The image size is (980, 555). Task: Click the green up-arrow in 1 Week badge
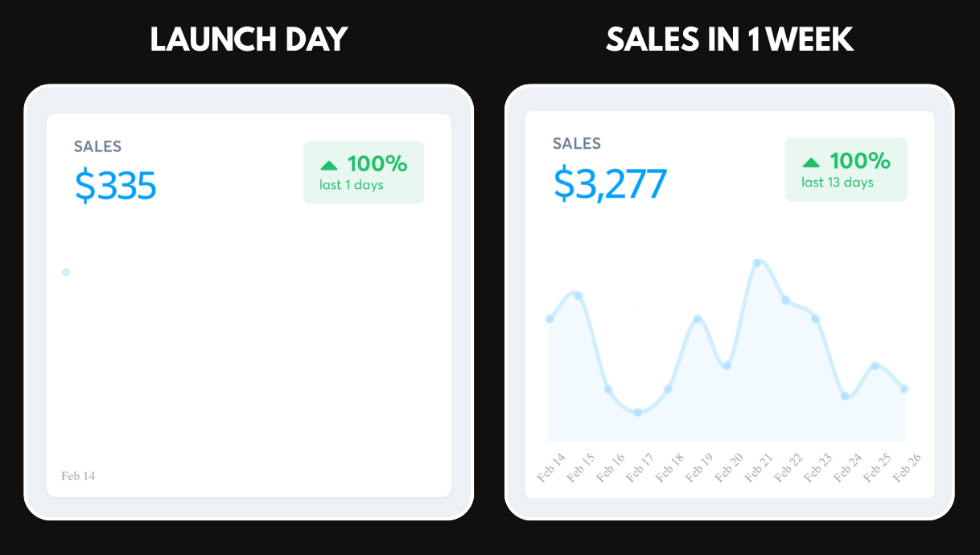pos(811,162)
